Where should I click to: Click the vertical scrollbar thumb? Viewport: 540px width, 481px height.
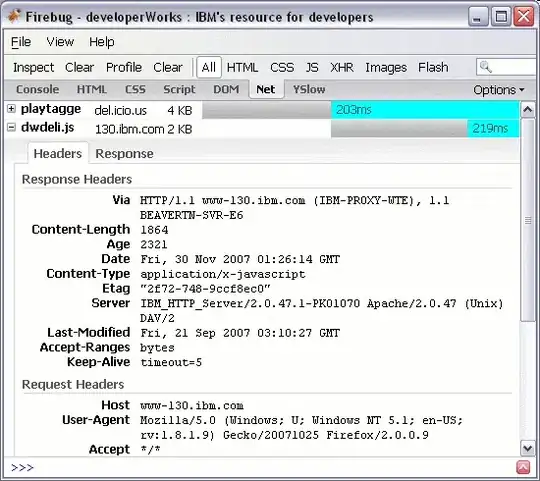click(x=528, y=220)
